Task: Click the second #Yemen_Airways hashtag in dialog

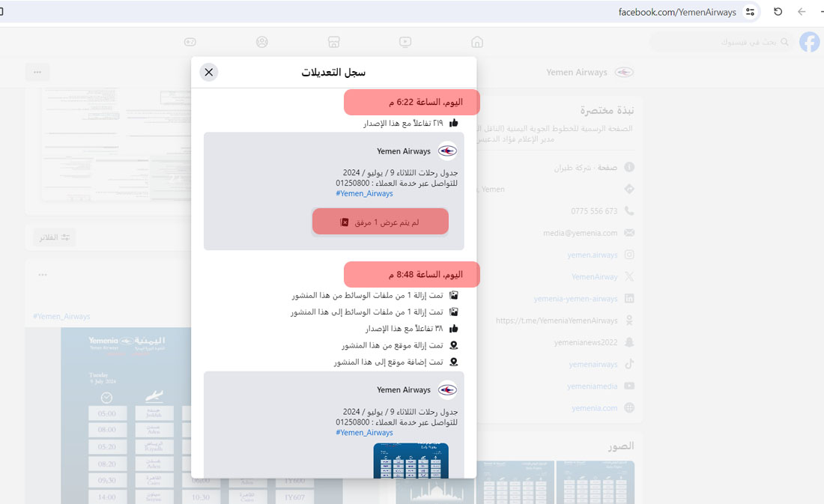Action: 364,433
